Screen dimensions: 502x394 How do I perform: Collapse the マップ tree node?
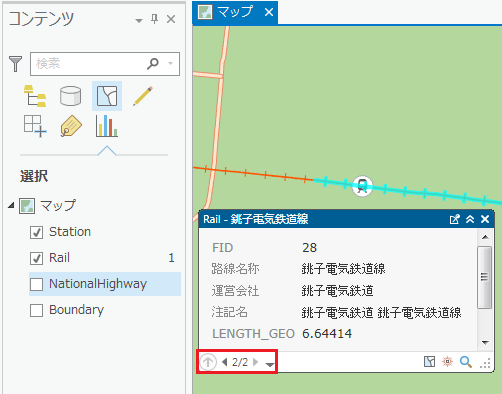(11, 205)
